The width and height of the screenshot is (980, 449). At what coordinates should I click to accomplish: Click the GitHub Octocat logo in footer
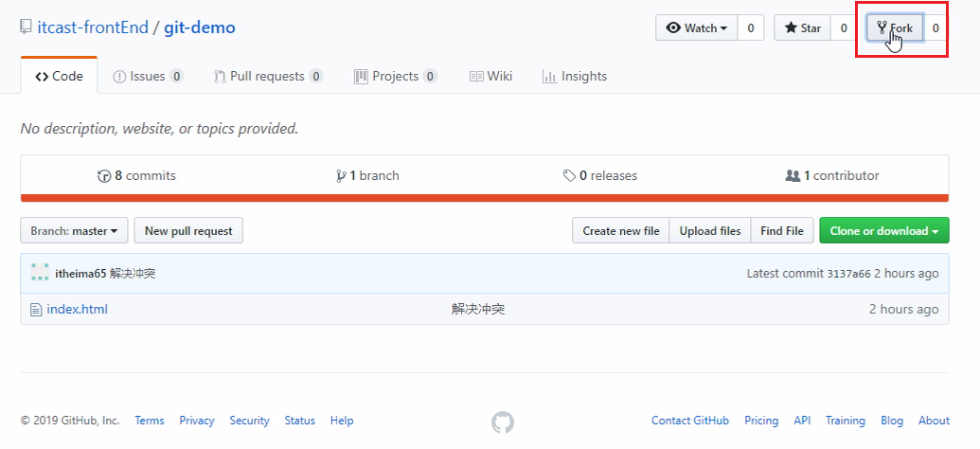pyautogui.click(x=503, y=422)
